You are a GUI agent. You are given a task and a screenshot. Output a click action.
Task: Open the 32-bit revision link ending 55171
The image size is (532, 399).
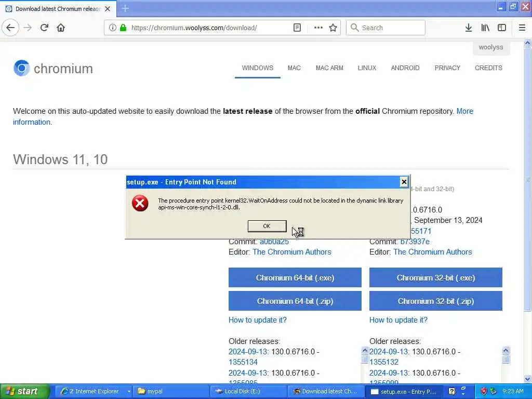click(x=421, y=231)
